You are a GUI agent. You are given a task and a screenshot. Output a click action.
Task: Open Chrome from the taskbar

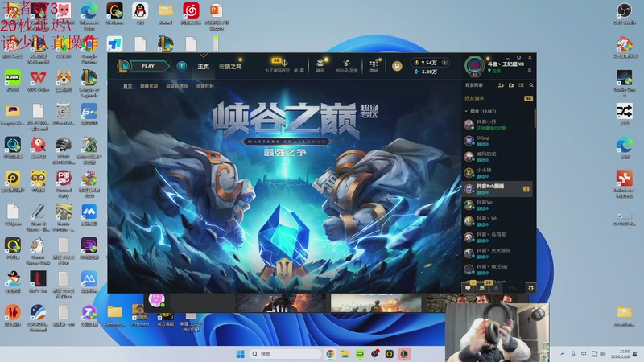330,354
